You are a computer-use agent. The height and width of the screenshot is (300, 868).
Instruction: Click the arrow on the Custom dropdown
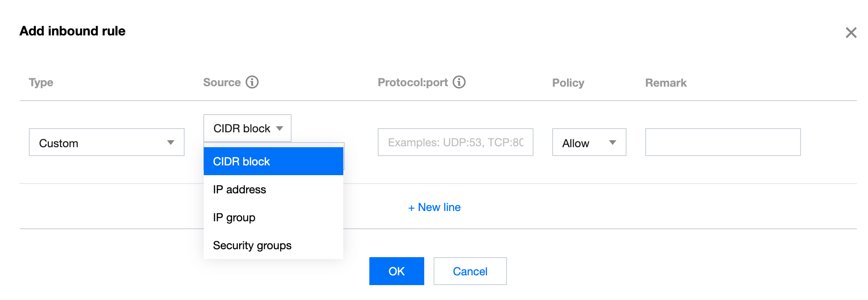pos(171,143)
